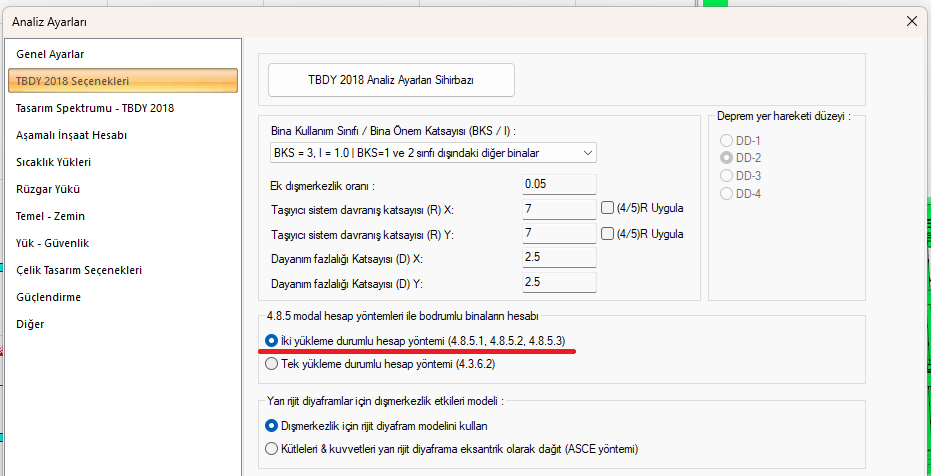932x476 pixels.
Task: Go to Güçlendirme settings
Action: click(x=49, y=297)
